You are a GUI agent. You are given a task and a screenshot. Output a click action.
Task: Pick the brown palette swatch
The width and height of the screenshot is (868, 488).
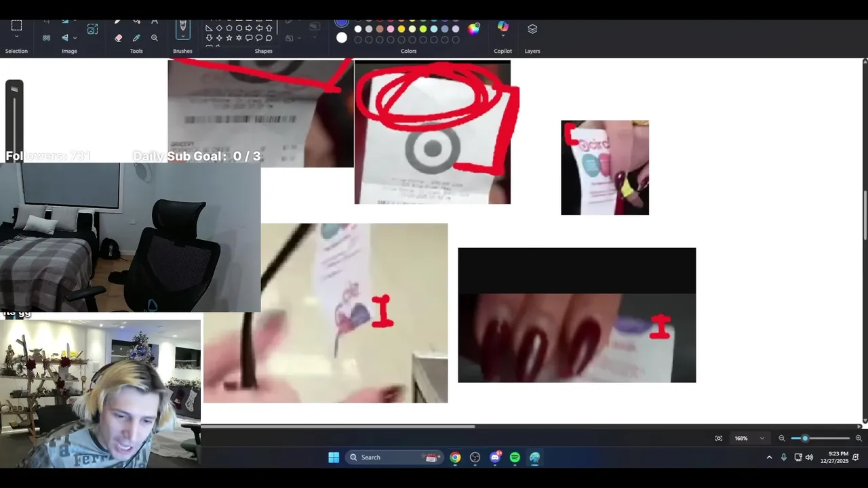(380, 29)
